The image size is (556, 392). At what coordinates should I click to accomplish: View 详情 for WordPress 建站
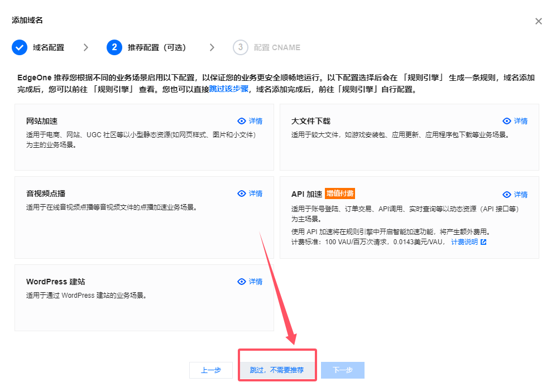pyautogui.click(x=255, y=282)
